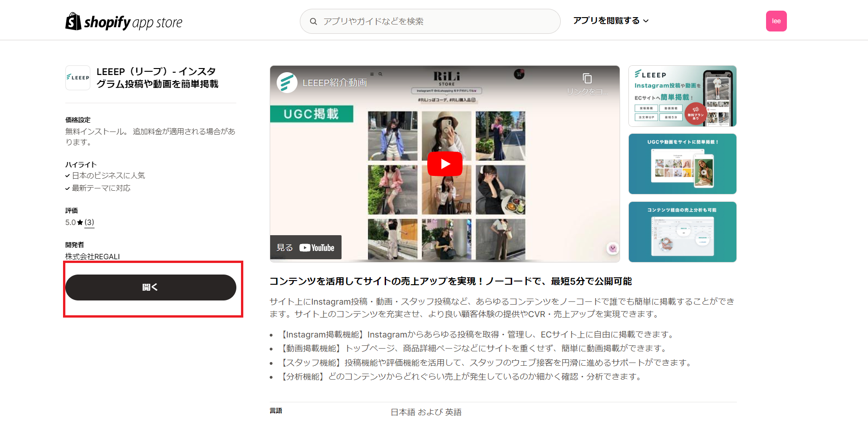
Task: Click the 日本語 および 英語 language text
Action: pyautogui.click(x=426, y=412)
